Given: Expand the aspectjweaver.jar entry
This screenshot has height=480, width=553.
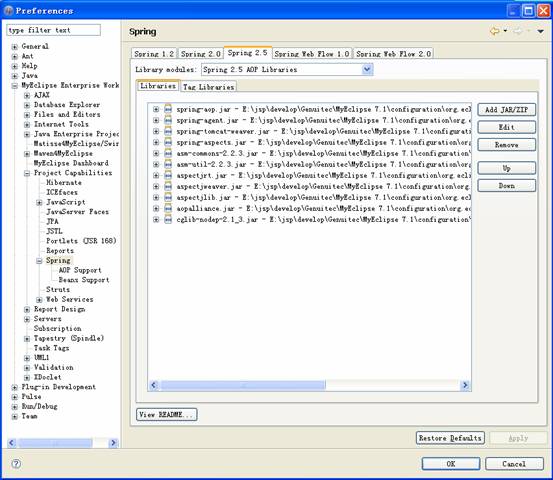Looking at the screenshot, I should (156, 186).
